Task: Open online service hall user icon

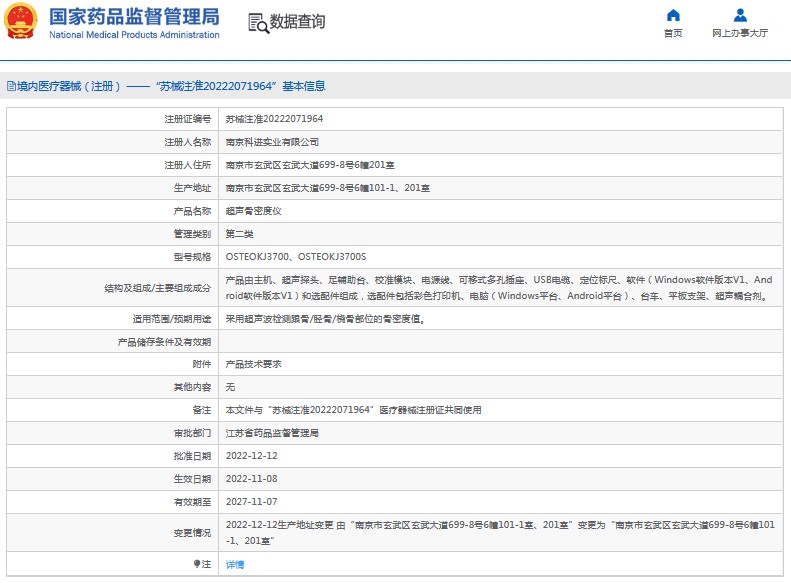Action: pyautogui.click(x=740, y=15)
